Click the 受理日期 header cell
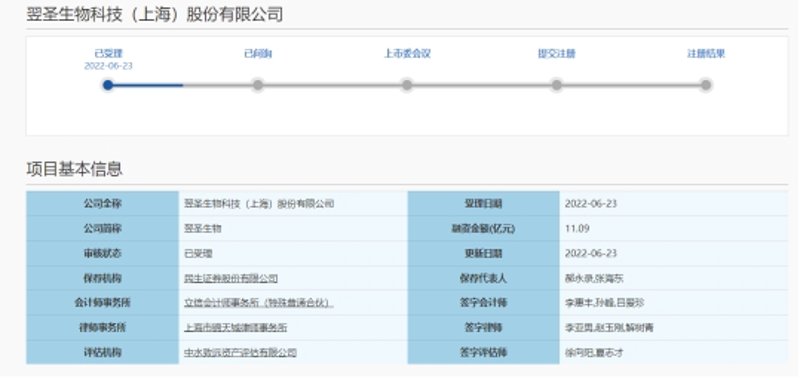Screen dimensions: 800x378 tap(483, 204)
